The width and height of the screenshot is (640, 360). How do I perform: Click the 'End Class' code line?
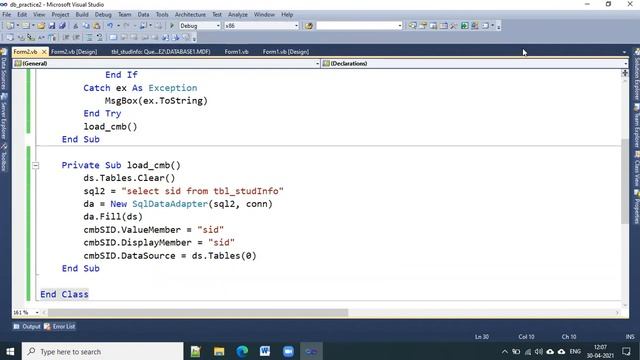click(x=64, y=294)
